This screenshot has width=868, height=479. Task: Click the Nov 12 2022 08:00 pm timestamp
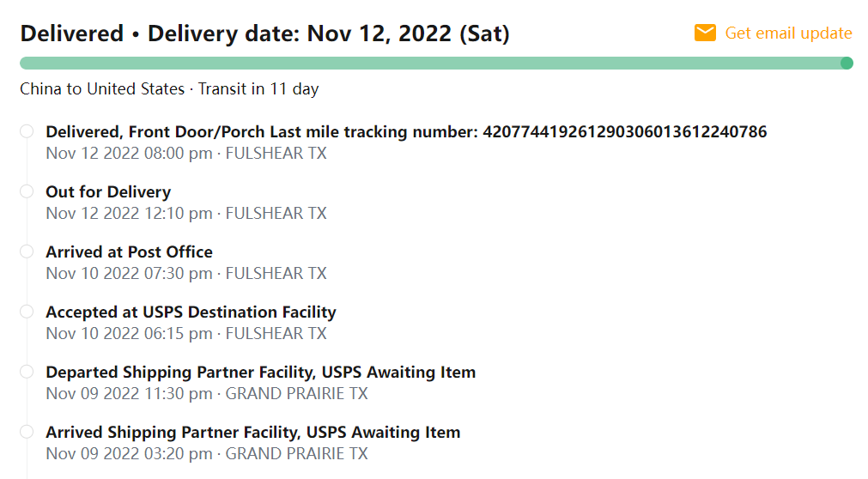[129, 154]
